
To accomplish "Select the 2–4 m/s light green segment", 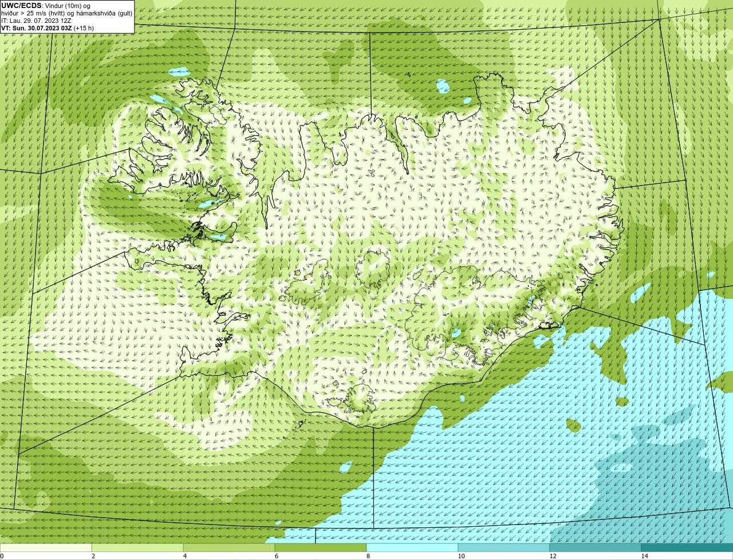I will pyautogui.click(x=137, y=548).
